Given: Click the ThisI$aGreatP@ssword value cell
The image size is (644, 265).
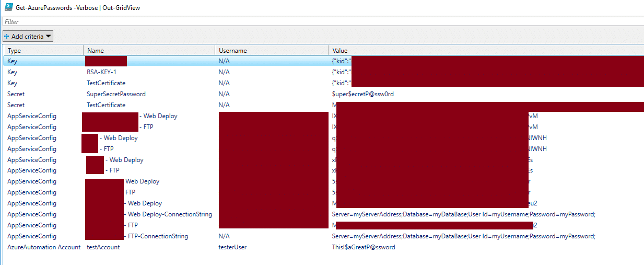Looking at the screenshot, I should click(x=364, y=247).
